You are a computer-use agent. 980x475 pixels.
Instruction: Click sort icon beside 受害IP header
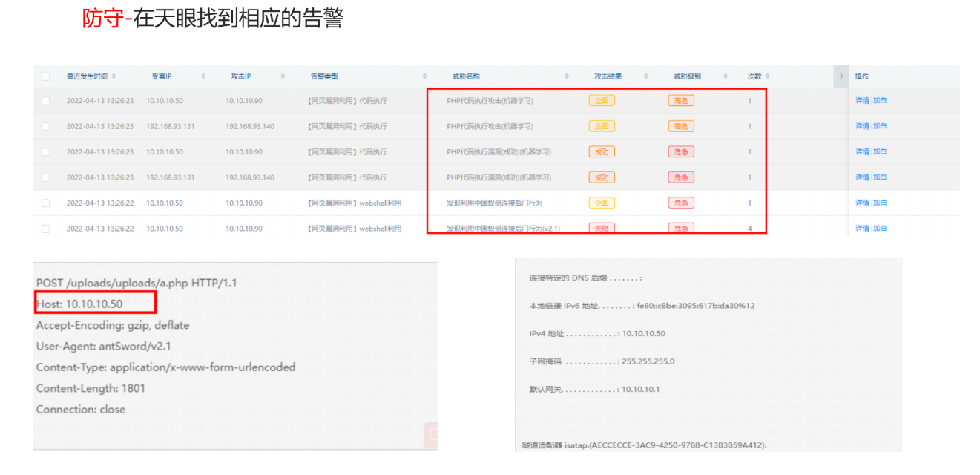(x=203, y=76)
